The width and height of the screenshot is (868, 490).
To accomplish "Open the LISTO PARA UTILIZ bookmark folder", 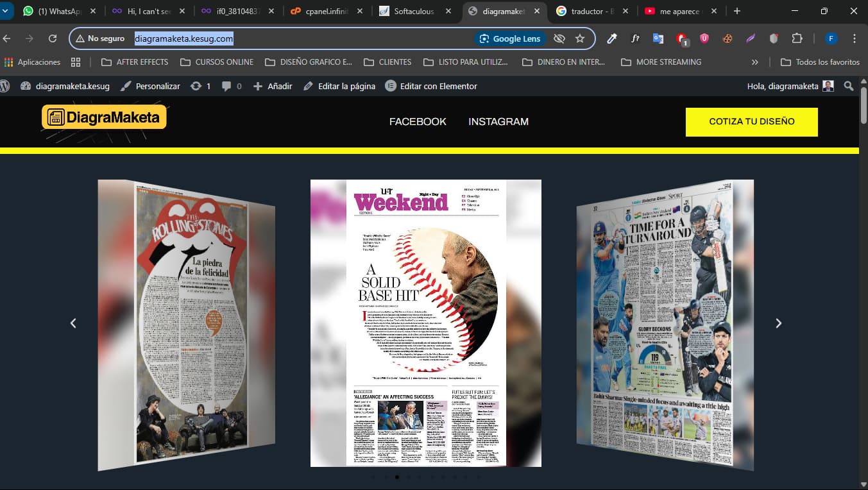I will (x=466, y=62).
